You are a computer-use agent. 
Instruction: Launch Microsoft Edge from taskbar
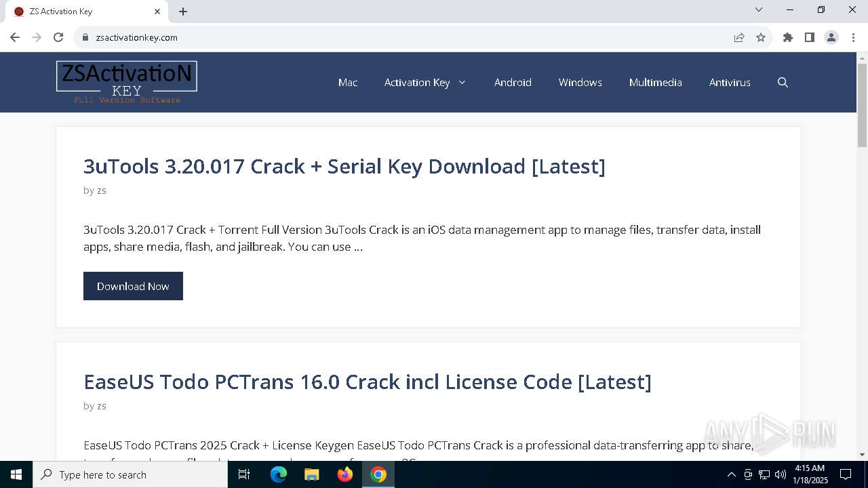[279, 474]
